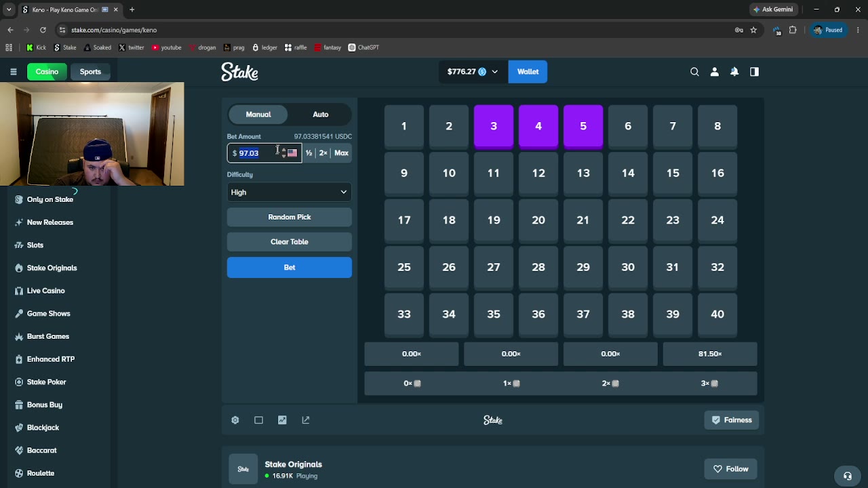This screenshot has height=488, width=868.
Task: Select the Casino tab
Action: coord(47,72)
